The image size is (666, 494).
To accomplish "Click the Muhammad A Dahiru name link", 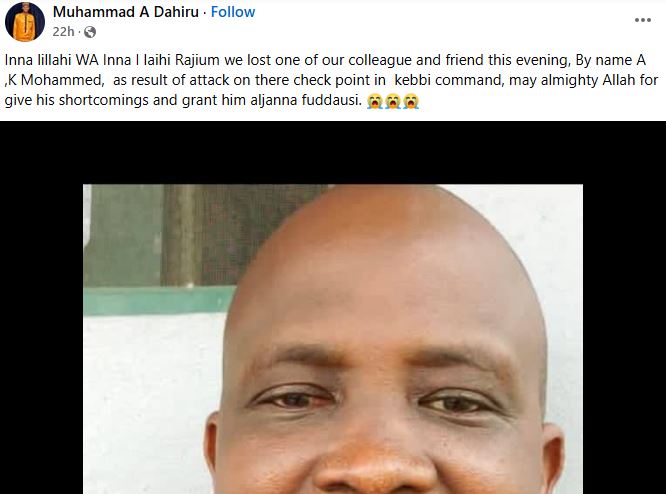I will (126, 12).
